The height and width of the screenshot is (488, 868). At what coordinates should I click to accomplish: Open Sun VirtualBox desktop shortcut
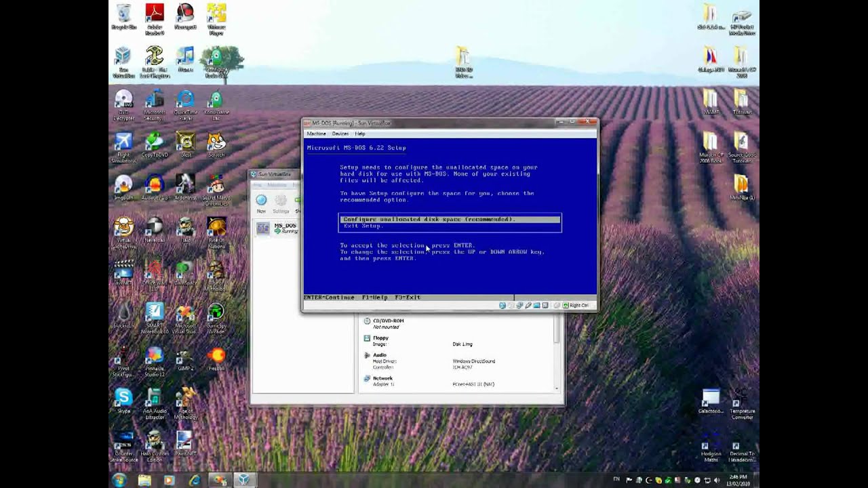click(123, 62)
